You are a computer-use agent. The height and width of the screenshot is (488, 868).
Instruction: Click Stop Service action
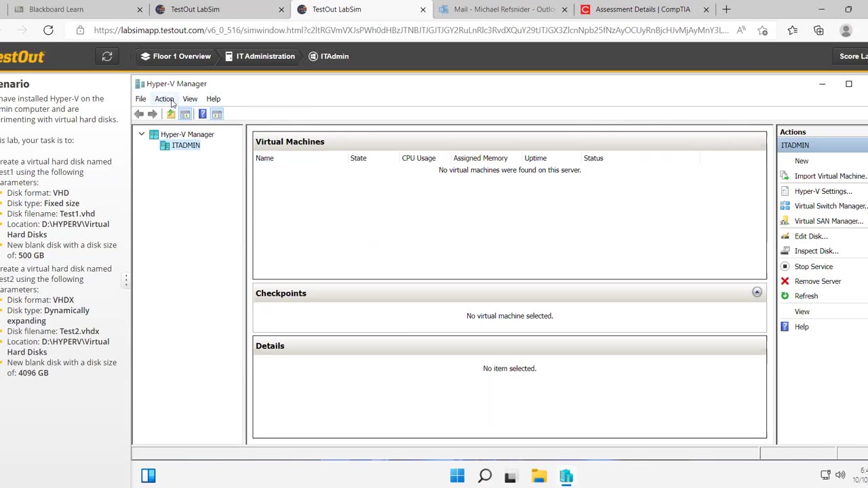[x=814, y=266]
